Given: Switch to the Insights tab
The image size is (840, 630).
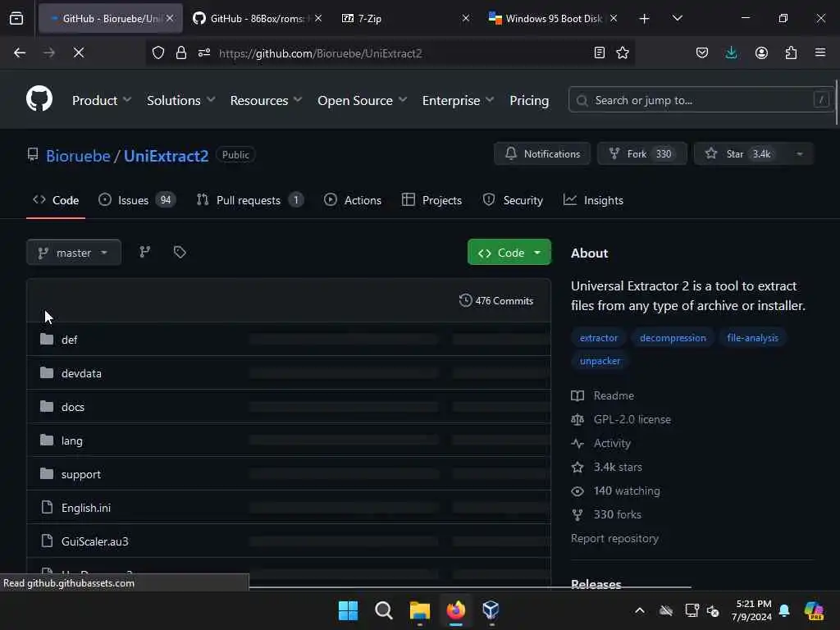Looking at the screenshot, I should (593, 200).
